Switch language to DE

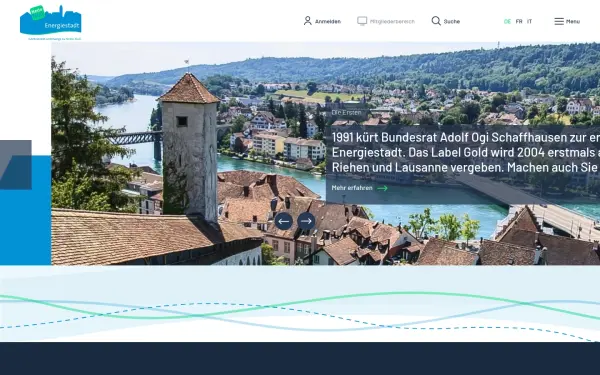[507, 21]
